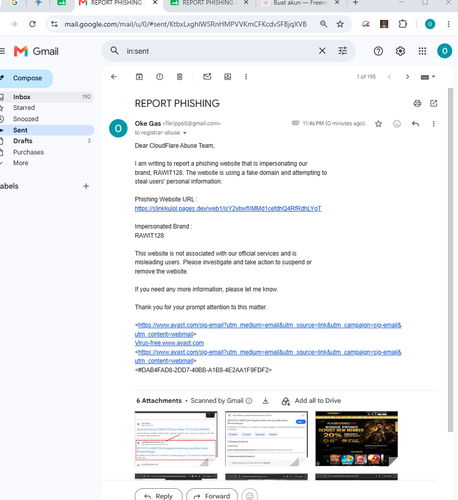Add an emoji reaction to the message
Image resolution: width=458 pixels, height=500 pixels.
point(397,124)
